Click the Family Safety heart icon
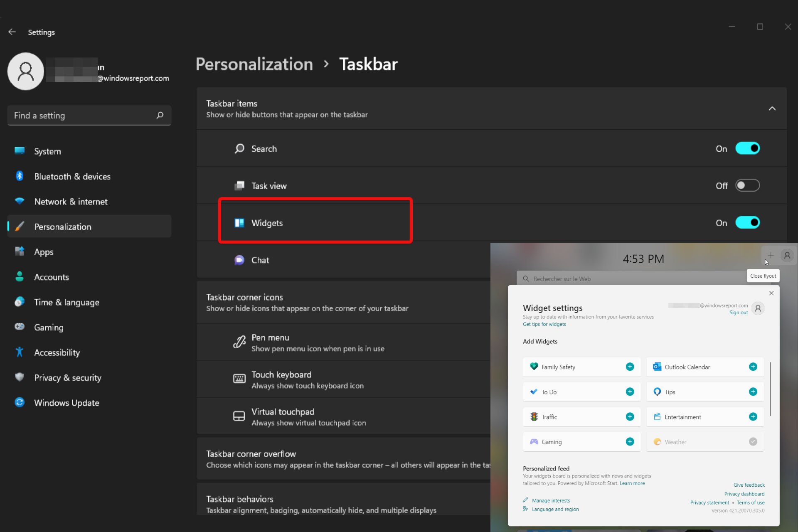This screenshot has width=798, height=532. (x=534, y=367)
